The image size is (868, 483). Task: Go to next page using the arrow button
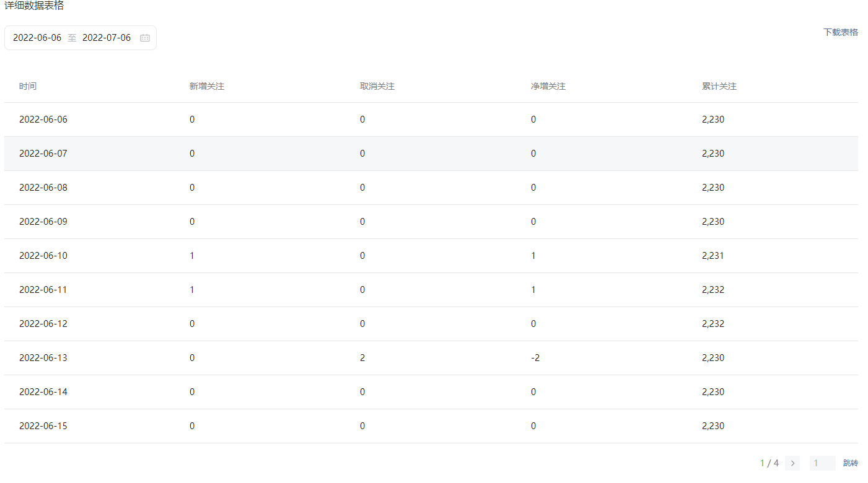(x=792, y=463)
